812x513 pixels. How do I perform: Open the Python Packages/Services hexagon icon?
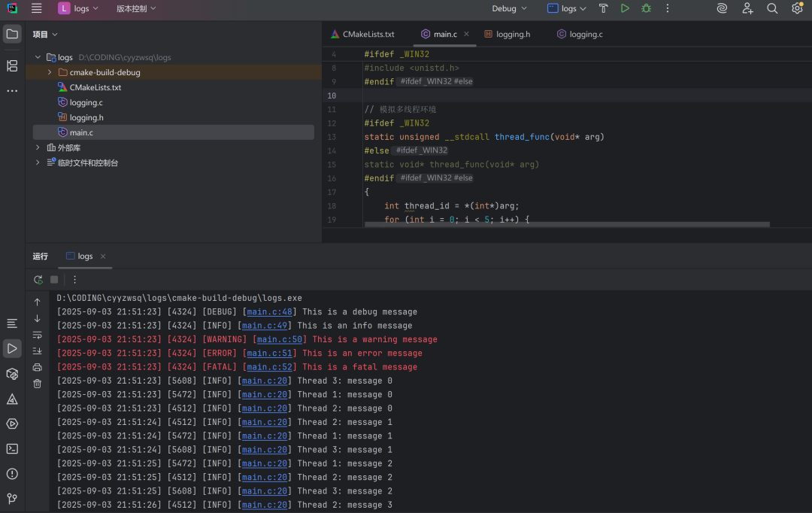[12, 374]
